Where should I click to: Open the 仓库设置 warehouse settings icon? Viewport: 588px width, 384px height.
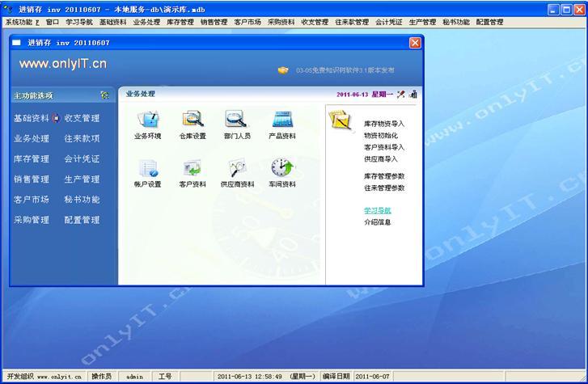[x=192, y=121]
